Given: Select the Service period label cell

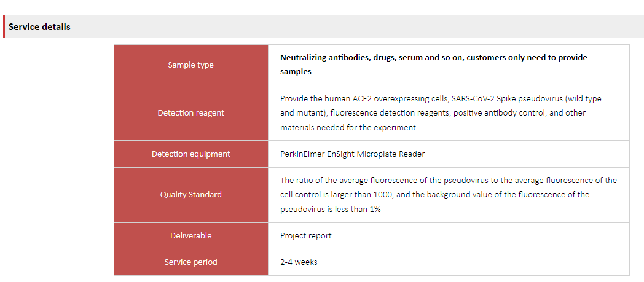Looking at the screenshot, I should (191, 262).
